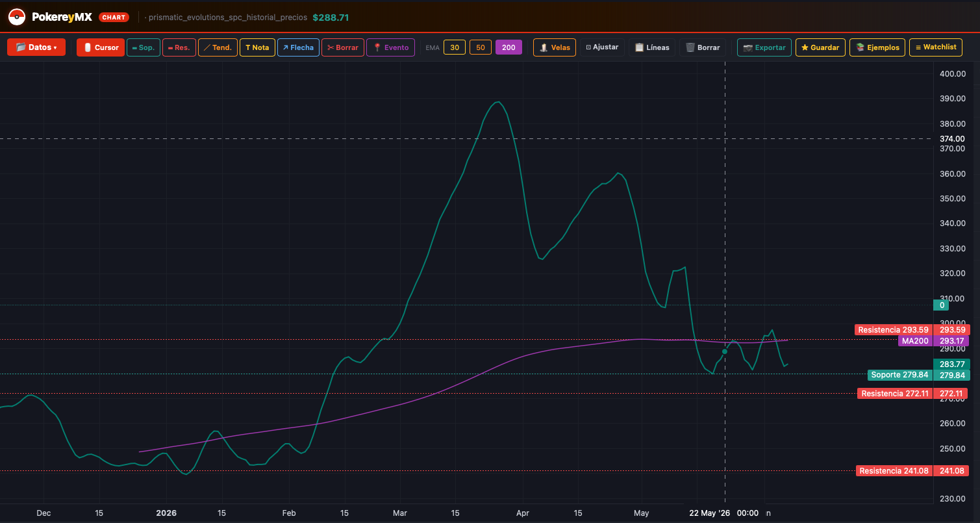
Task: Click the Apr label on time axis
Action: tap(523, 513)
